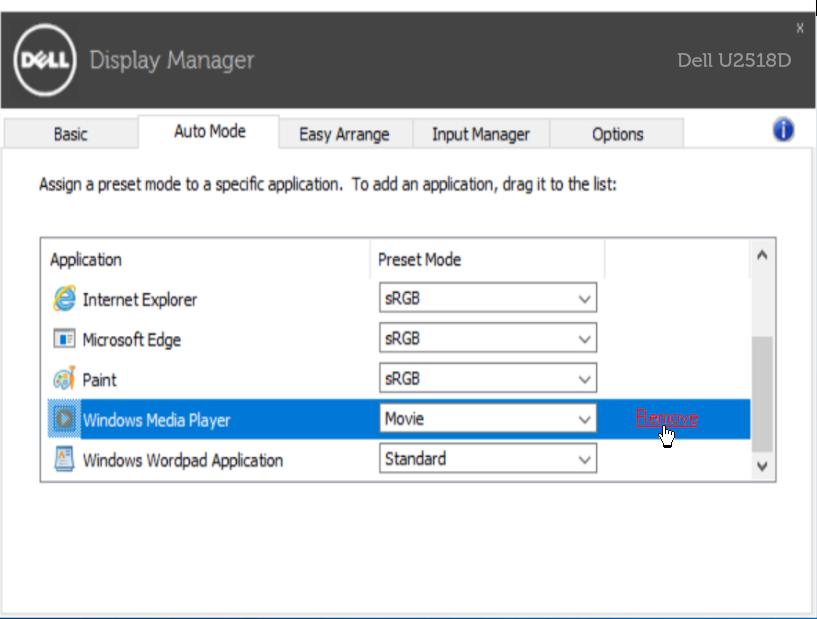Select the Internet Explorer row text

[x=140, y=300]
